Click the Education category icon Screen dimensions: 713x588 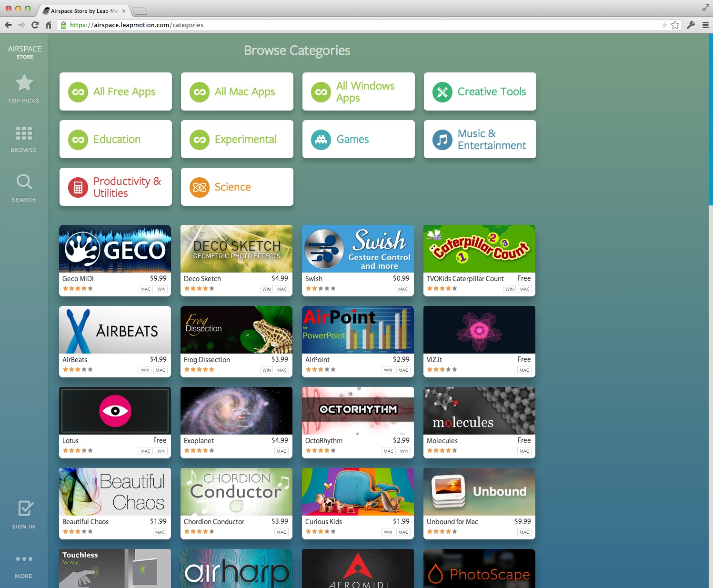click(78, 140)
